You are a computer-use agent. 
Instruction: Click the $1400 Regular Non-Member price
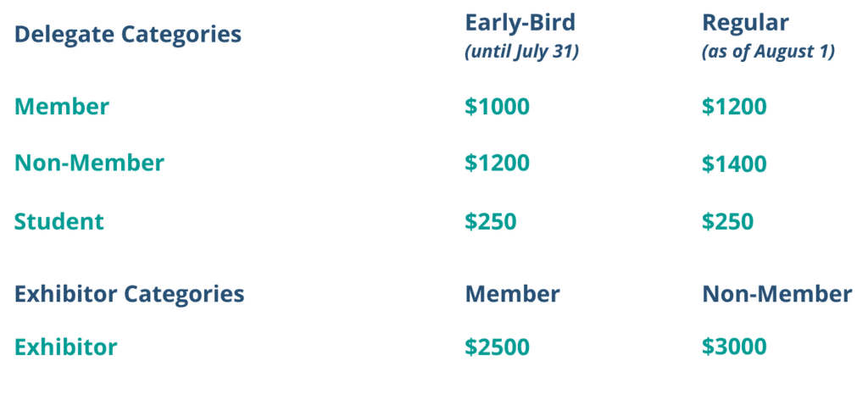point(734,164)
